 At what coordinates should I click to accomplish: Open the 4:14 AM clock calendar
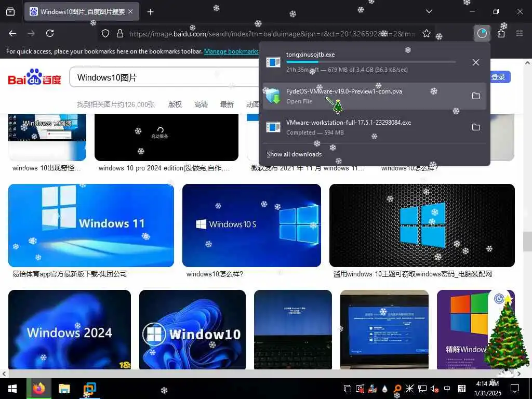tap(487, 389)
